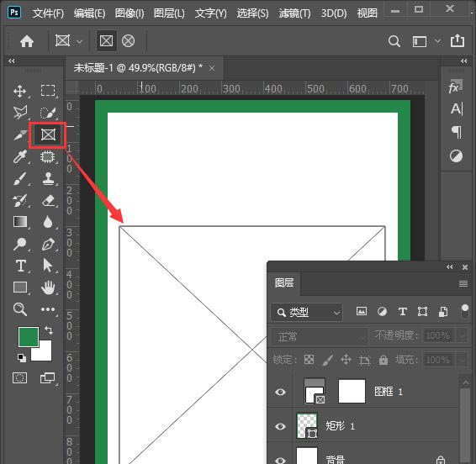This screenshot has width=476, height=464.
Task: Select the Quick Selection tool
Action: tap(48, 113)
